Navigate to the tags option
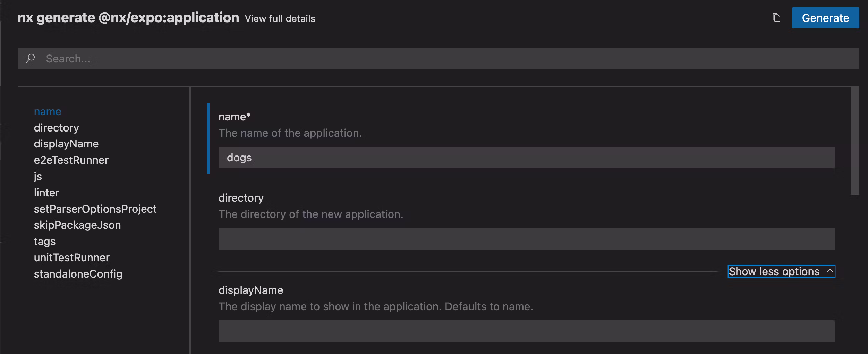 [45, 241]
